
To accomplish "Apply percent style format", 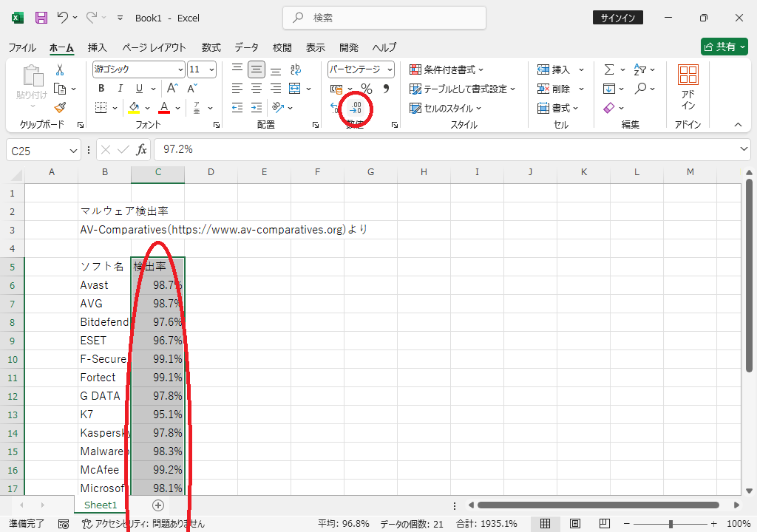I will [367, 89].
